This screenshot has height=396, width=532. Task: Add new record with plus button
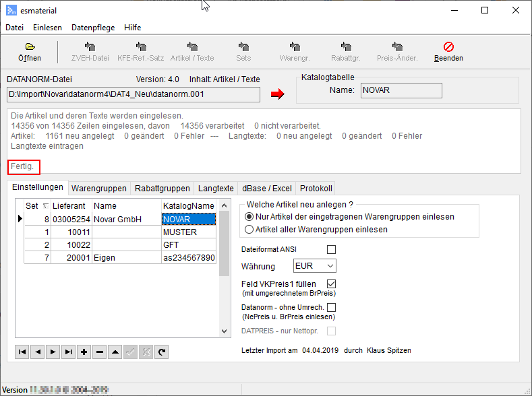(x=84, y=352)
